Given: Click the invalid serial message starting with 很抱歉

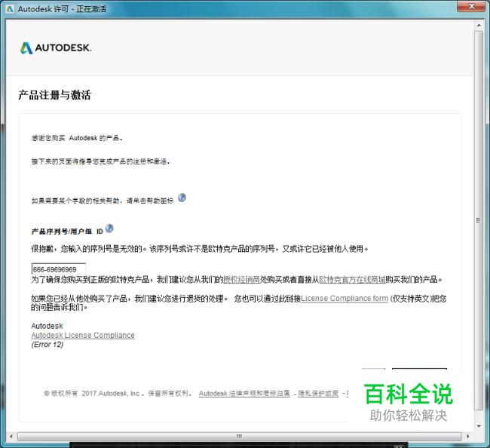Looking at the screenshot, I should (x=200, y=249).
